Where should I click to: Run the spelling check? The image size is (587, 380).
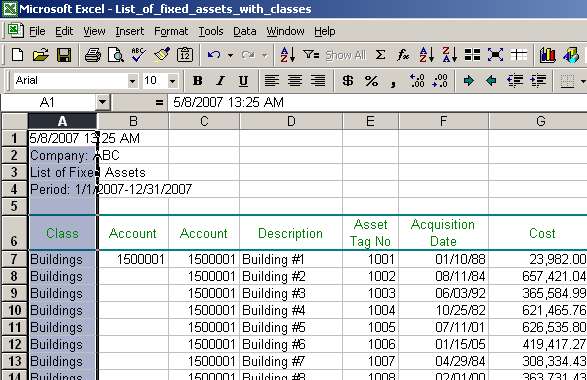pos(139,55)
